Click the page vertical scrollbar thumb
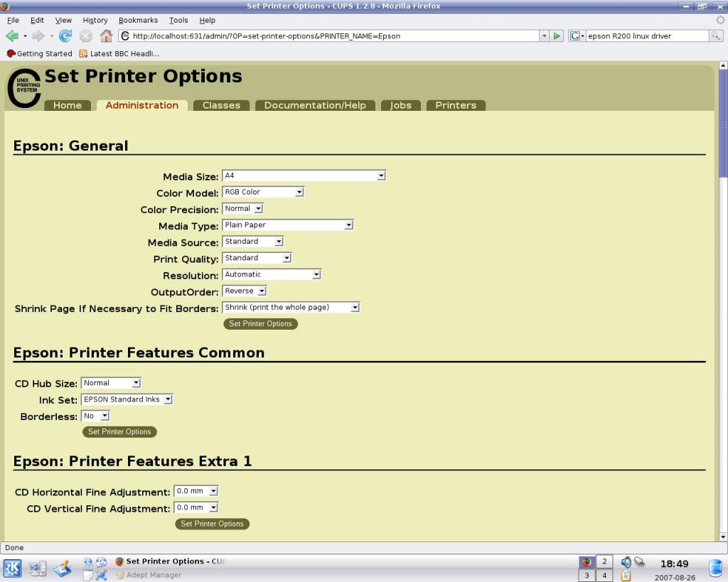 pos(723,124)
